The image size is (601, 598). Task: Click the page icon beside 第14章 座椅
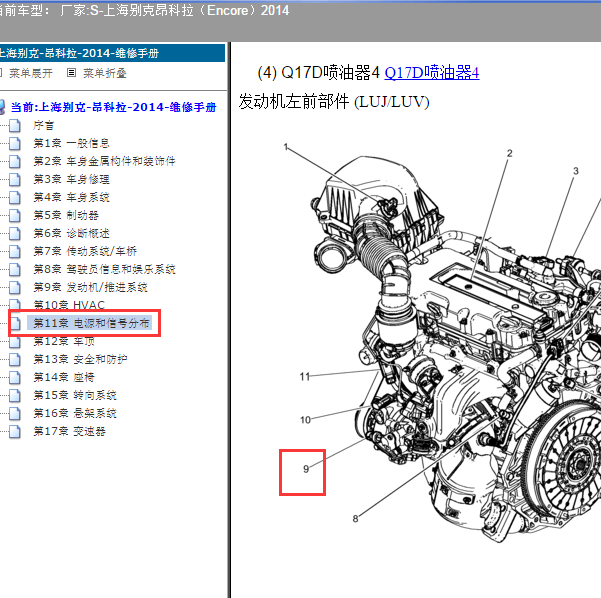click(x=15, y=377)
